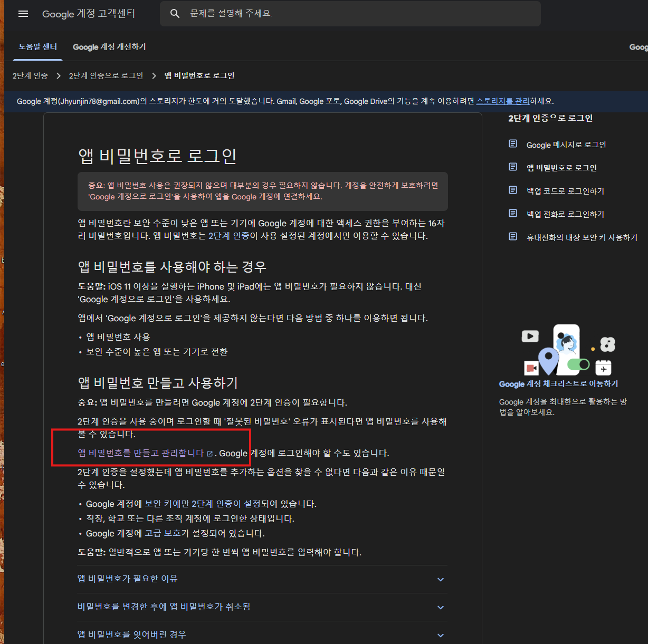Open 앱 비밀번호를 만들고 관리합니다 link
This screenshot has width=648, height=644.
(141, 453)
